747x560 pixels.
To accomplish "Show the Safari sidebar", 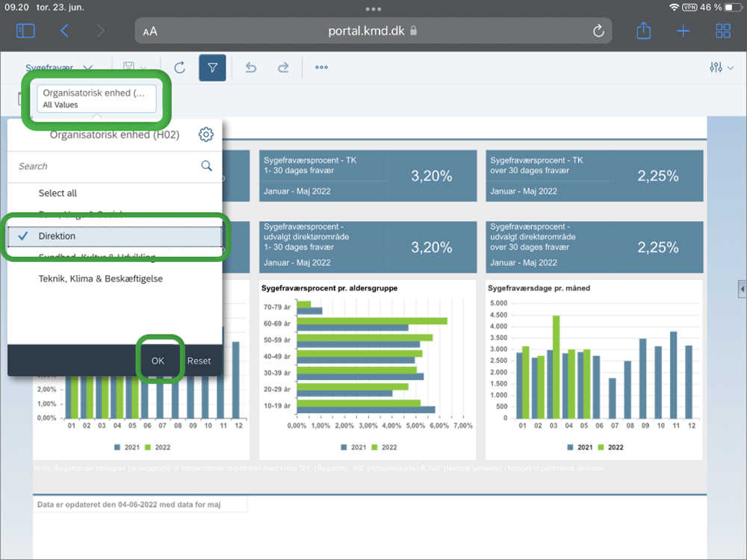I will (25, 31).
